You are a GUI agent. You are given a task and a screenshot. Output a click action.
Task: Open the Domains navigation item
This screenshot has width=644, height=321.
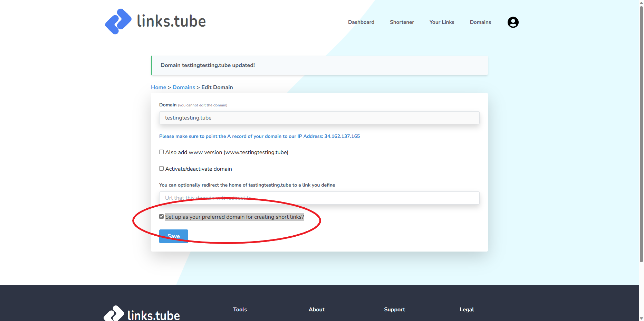click(480, 22)
